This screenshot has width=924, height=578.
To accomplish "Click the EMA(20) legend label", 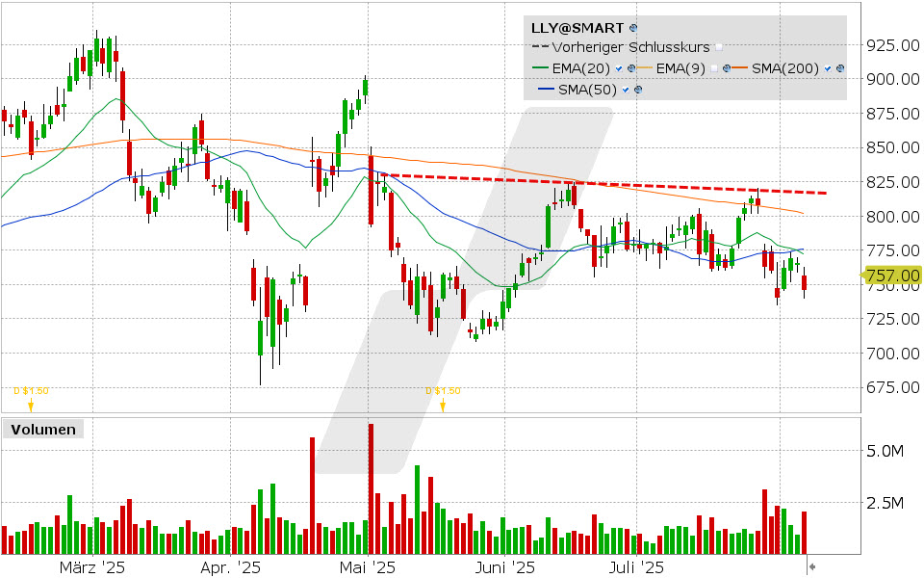I will click(x=580, y=68).
